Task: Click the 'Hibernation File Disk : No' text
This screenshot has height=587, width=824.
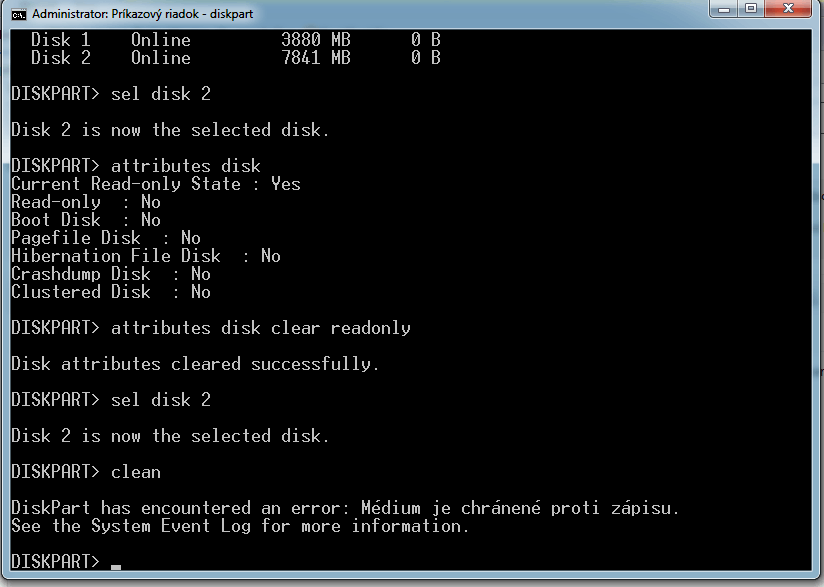Action: (138, 255)
